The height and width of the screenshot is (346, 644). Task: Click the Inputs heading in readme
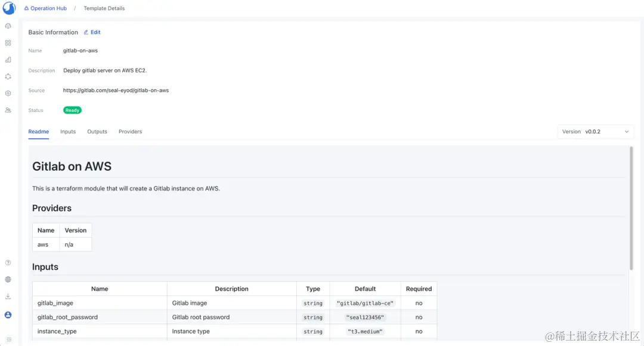coord(45,267)
